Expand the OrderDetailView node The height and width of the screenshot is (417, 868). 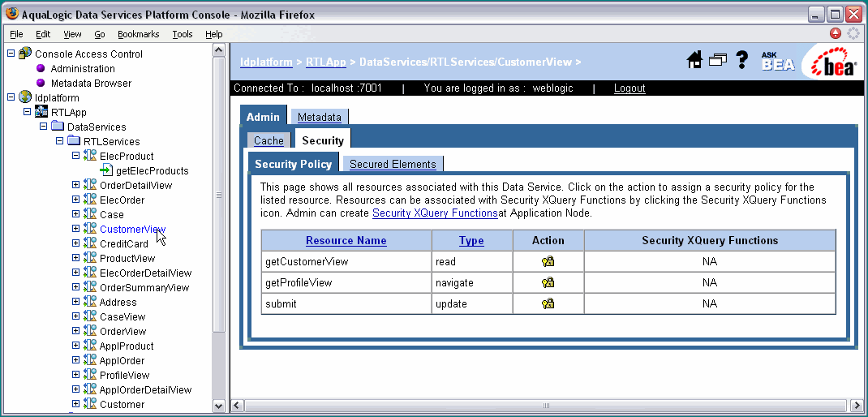(x=75, y=185)
